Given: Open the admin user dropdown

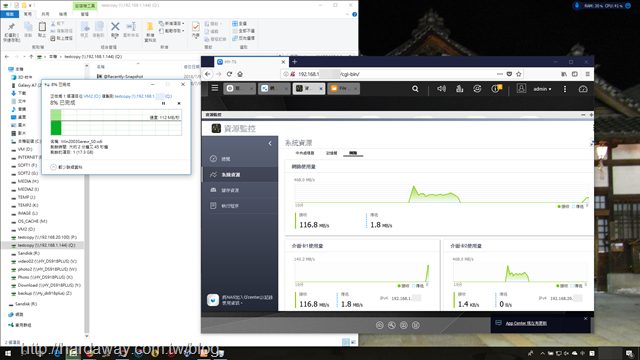Looking at the screenshot, I should pos(542,89).
